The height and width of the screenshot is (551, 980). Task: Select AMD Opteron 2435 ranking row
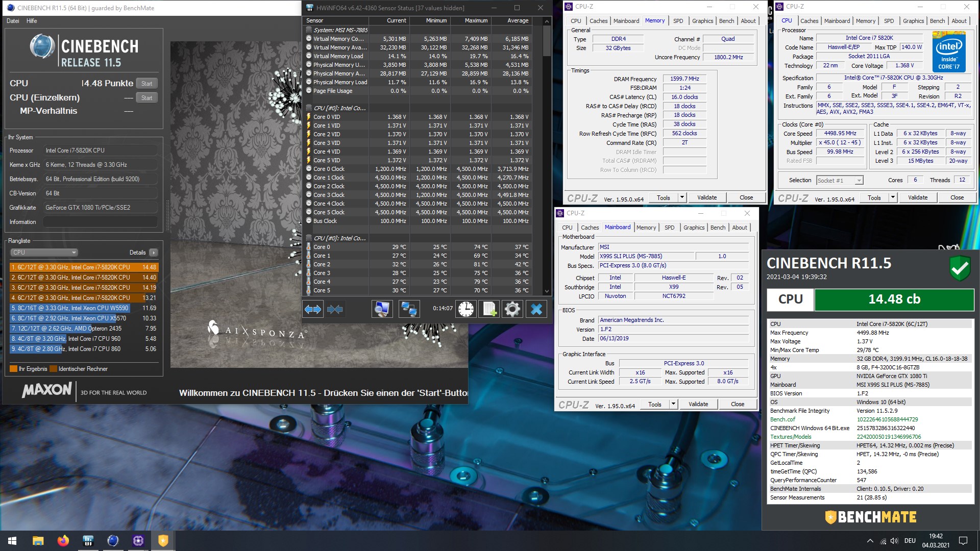pyautogui.click(x=84, y=329)
